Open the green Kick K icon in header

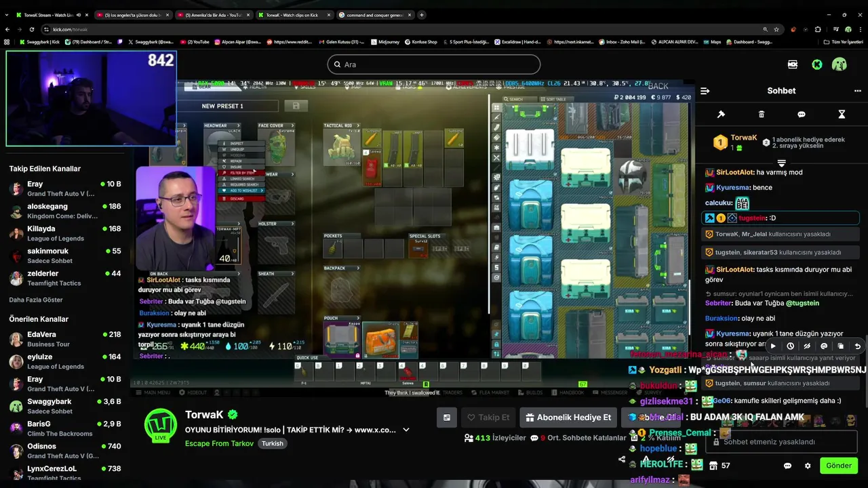tap(817, 64)
